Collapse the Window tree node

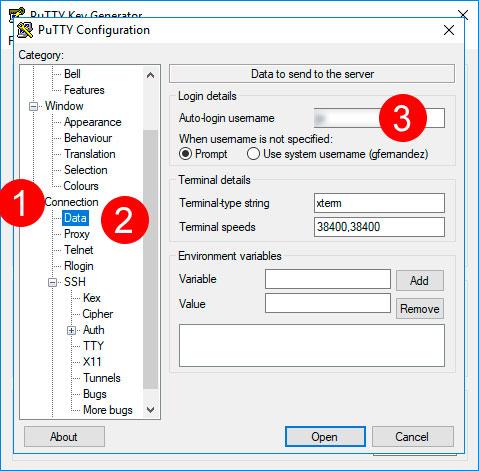coord(33,106)
